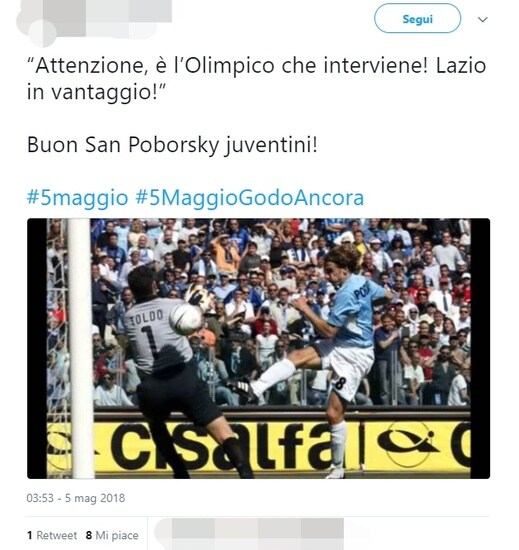Click the "Buon San Poborsky juventini!" line
The height and width of the screenshot is (550, 519).
pyautogui.click(x=173, y=145)
